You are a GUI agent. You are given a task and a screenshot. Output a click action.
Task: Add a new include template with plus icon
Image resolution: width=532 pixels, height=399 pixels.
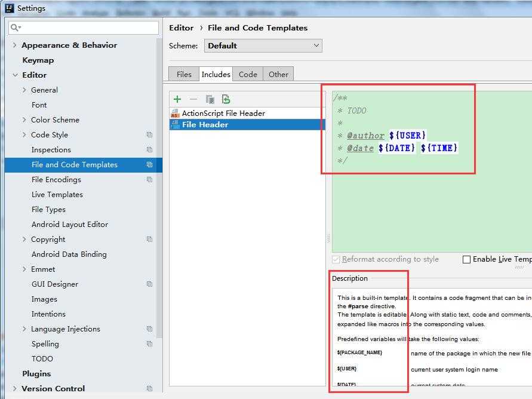pyautogui.click(x=177, y=99)
